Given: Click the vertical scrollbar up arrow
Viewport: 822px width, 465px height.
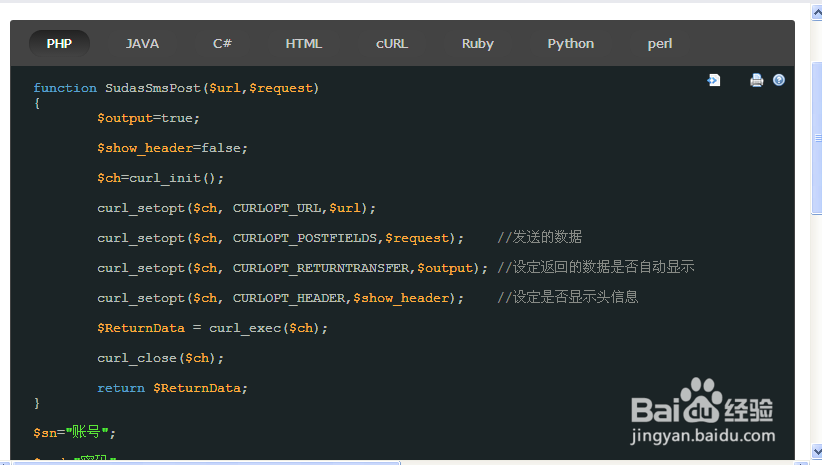Looking at the screenshot, I should 817,12.
